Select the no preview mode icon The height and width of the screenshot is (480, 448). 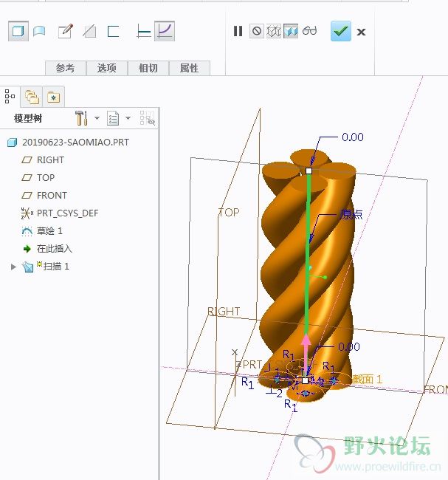(x=257, y=31)
